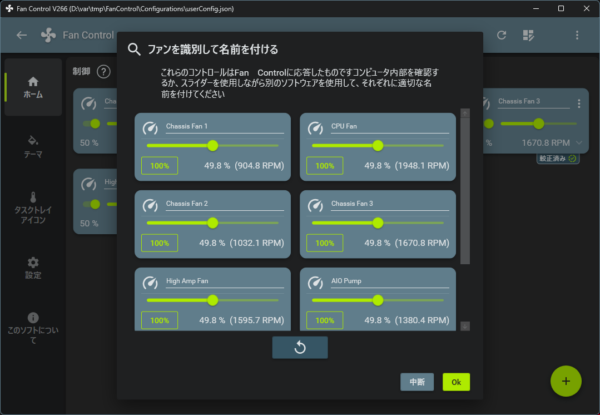
Task: Click the back arrow in header
Action: 21,35
